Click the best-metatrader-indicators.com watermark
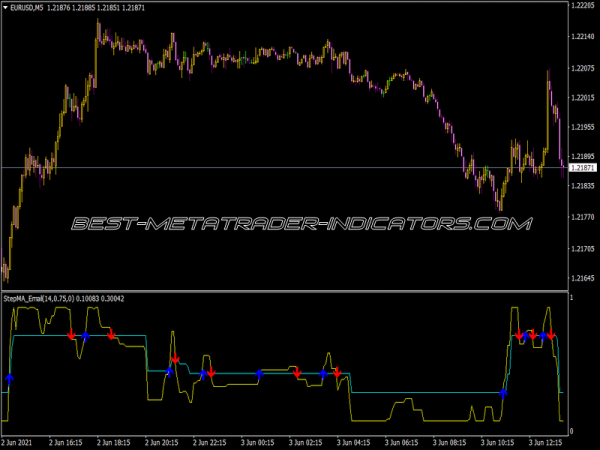 (x=300, y=224)
